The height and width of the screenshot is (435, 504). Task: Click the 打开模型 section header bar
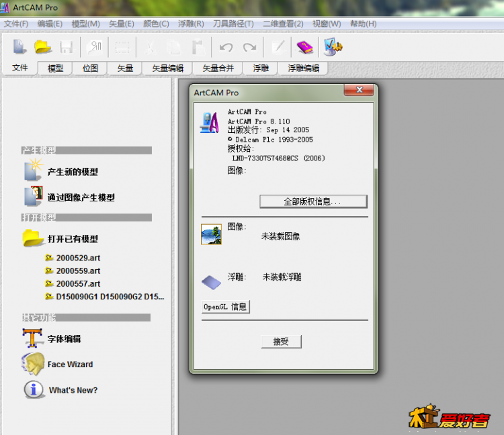click(x=87, y=217)
